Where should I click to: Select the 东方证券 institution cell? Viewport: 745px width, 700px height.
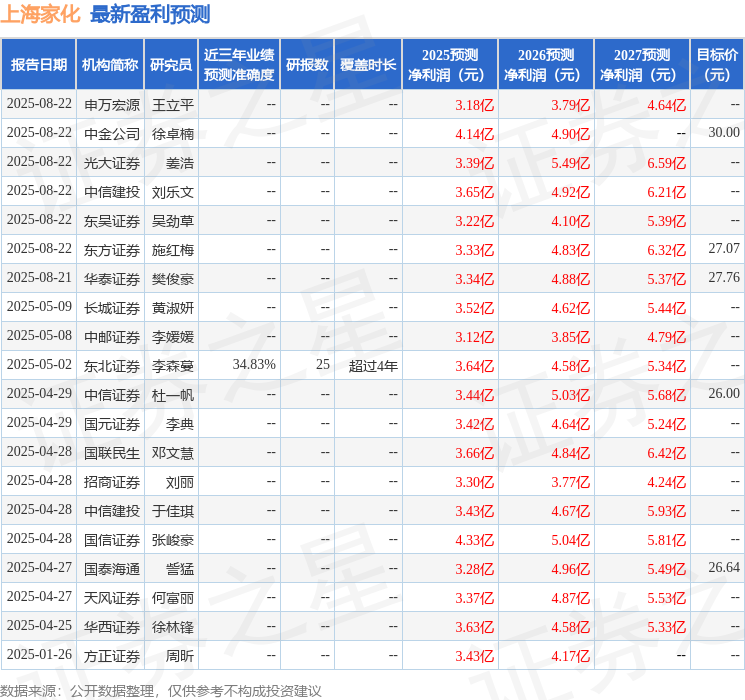pyautogui.click(x=112, y=249)
